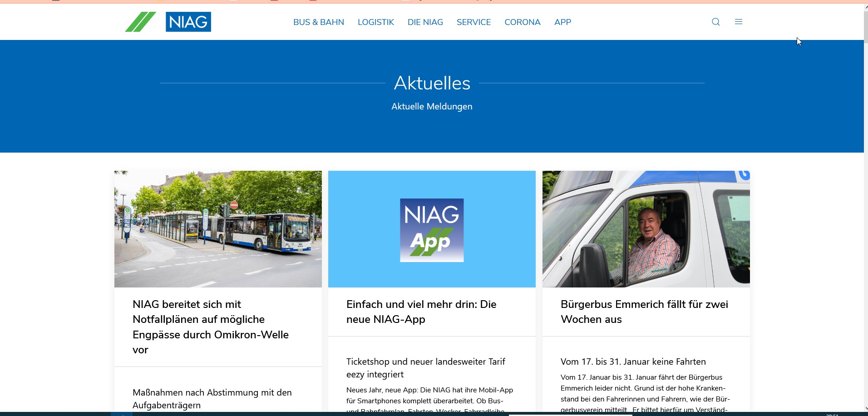Click the 'Aktuelles' page heading

tap(432, 83)
